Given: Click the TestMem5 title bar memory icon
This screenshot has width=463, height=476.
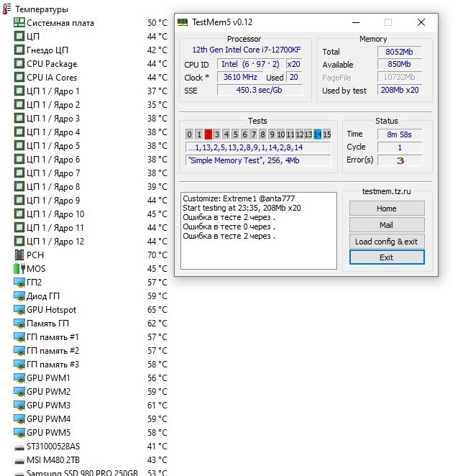Looking at the screenshot, I should tap(183, 22).
